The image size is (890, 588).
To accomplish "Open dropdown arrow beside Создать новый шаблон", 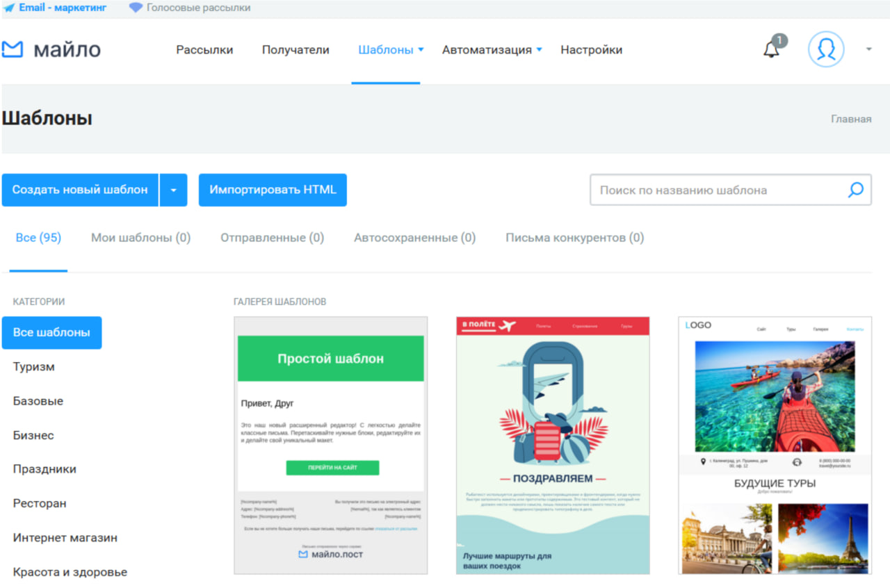I will [x=173, y=190].
